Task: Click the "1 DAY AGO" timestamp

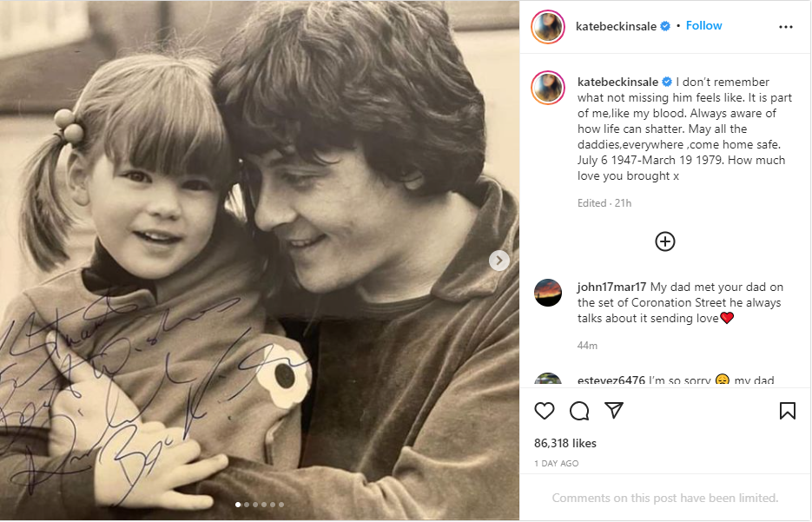Action: 557,464
